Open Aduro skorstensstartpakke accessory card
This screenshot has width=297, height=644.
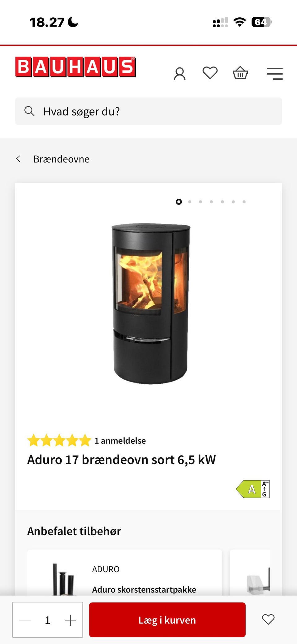[125, 573]
